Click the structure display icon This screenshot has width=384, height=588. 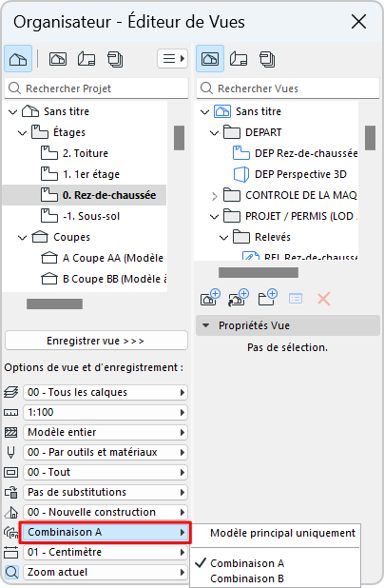coord(10,432)
